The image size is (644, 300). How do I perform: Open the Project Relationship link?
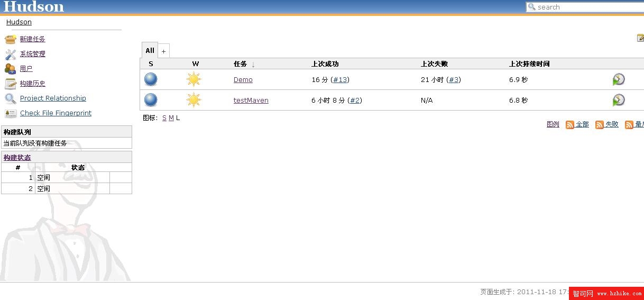click(x=53, y=98)
